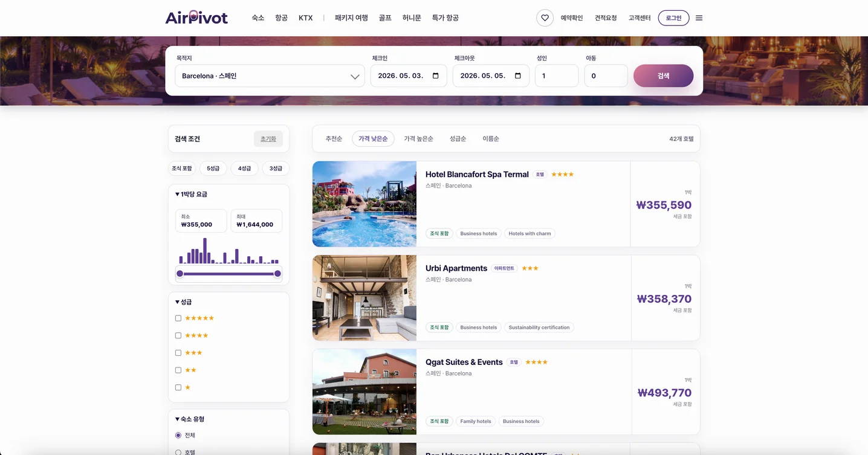Toggle the 5성급 quick filter chip
The width and height of the screenshot is (868, 455).
point(213,169)
